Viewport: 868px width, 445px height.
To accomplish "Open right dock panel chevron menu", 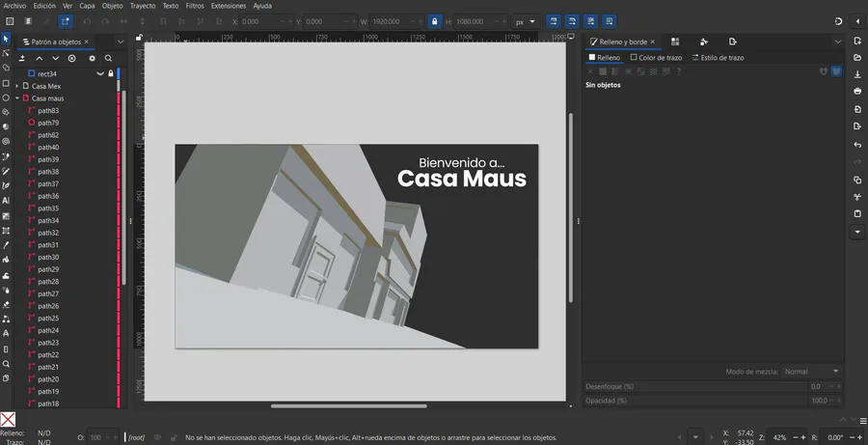I will pyautogui.click(x=837, y=42).
